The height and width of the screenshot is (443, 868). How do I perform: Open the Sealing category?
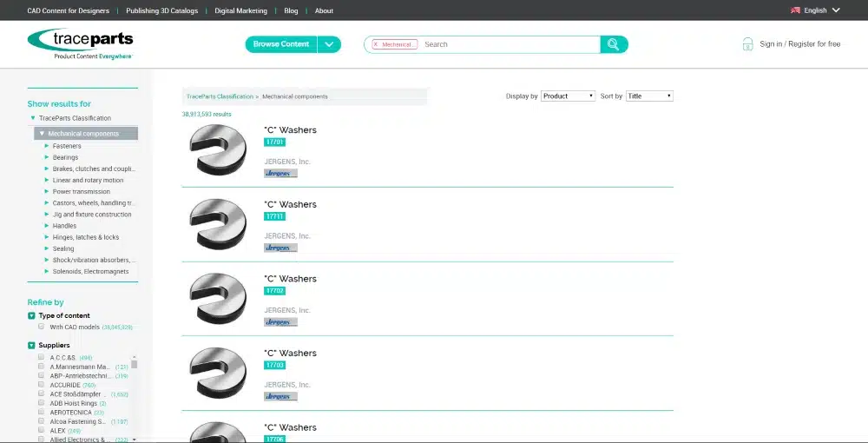click(63, 248)
